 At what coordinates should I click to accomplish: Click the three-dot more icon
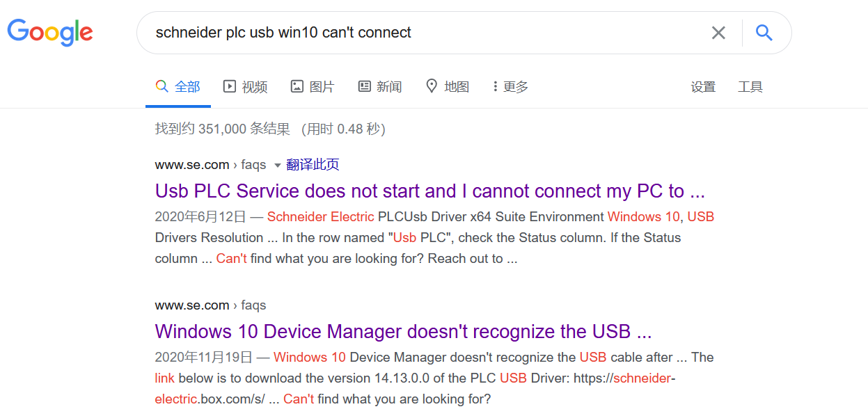point(495,86)
